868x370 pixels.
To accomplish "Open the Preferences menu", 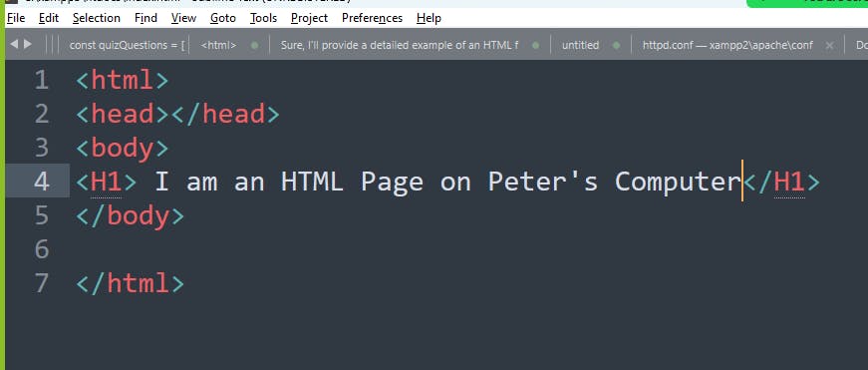I will 372,18.
